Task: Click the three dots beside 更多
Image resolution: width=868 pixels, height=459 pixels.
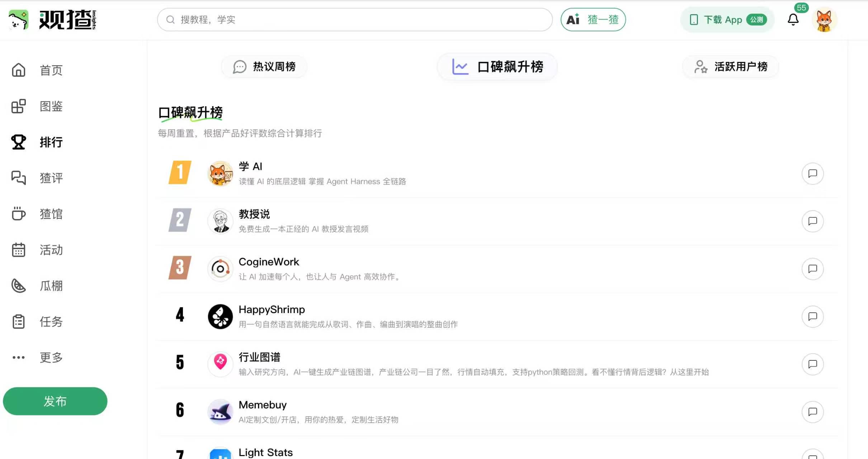Action: 19,358
